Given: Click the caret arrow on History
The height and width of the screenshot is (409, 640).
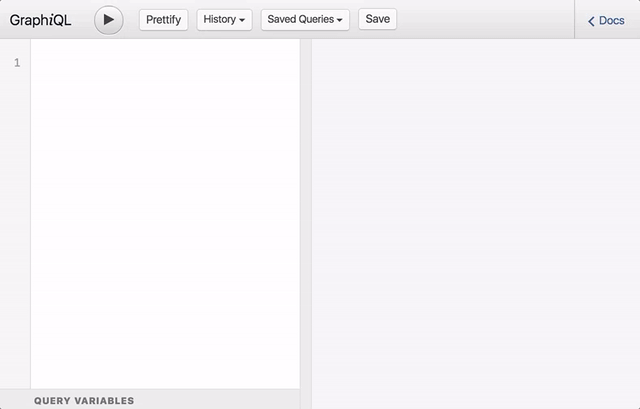Looking at the screenshot, I should point(242,20).
